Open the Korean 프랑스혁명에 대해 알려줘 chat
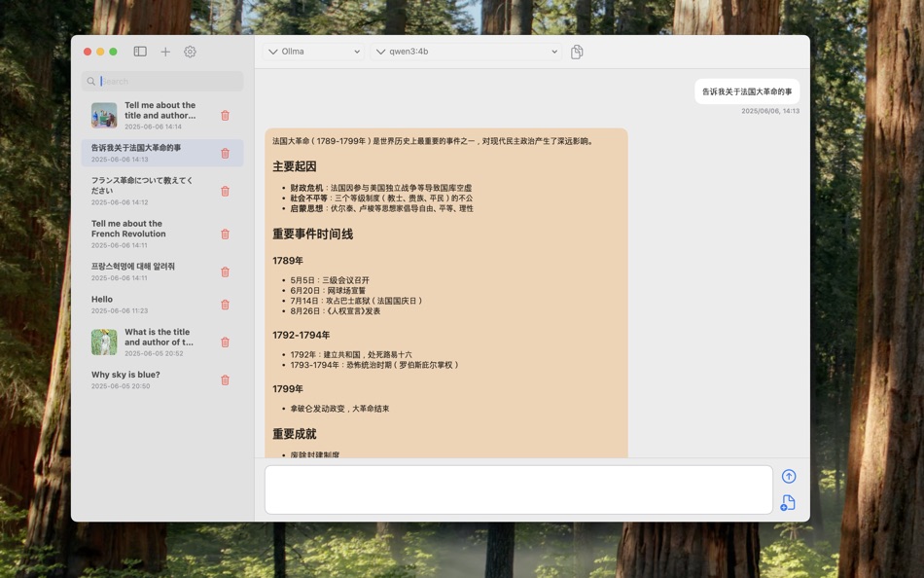Image resolution: width=924 pixels, height=578 pixels. click(156, 267)
